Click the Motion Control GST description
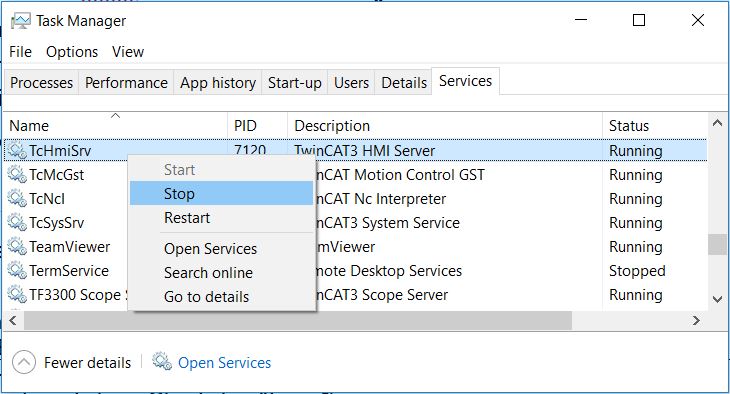This screenshot has height=394, width=730. (400, 175)
